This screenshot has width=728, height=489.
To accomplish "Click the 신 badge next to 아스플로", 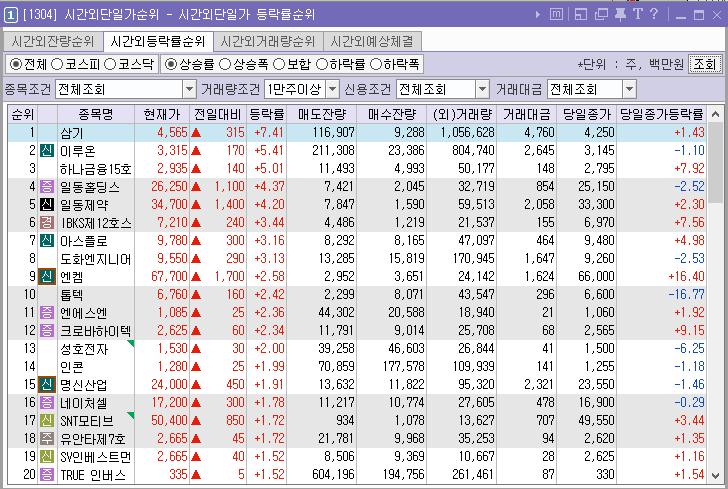I will coord(46,241).
